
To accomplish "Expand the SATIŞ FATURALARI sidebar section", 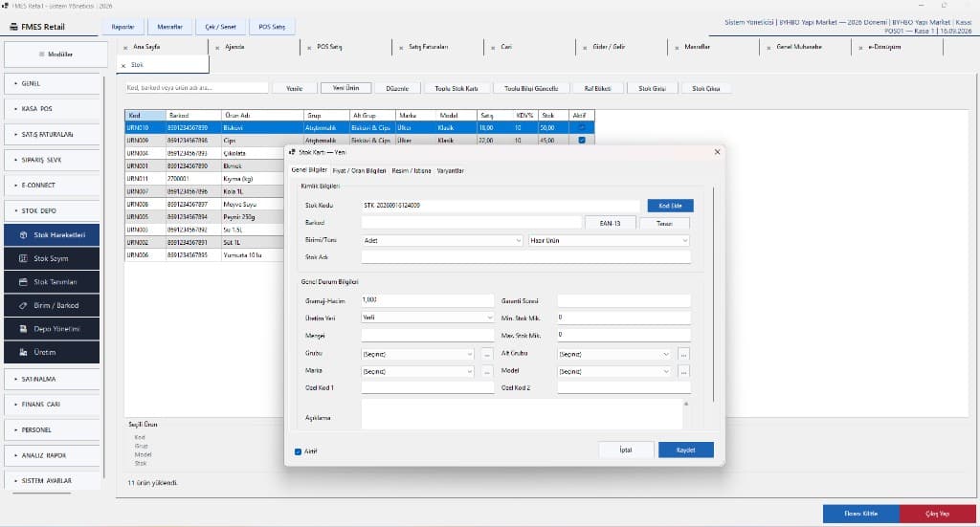I will coord(52,134).
